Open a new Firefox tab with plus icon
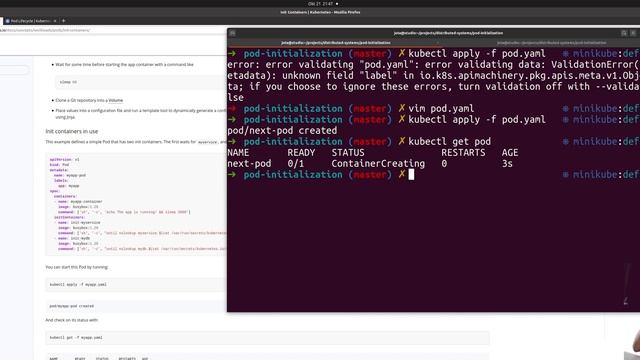 click(x=63, y=20)
